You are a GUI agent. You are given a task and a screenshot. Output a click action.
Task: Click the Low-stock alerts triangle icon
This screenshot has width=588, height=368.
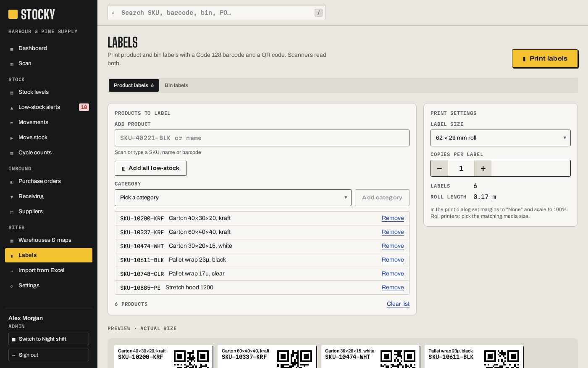[12, 108]
